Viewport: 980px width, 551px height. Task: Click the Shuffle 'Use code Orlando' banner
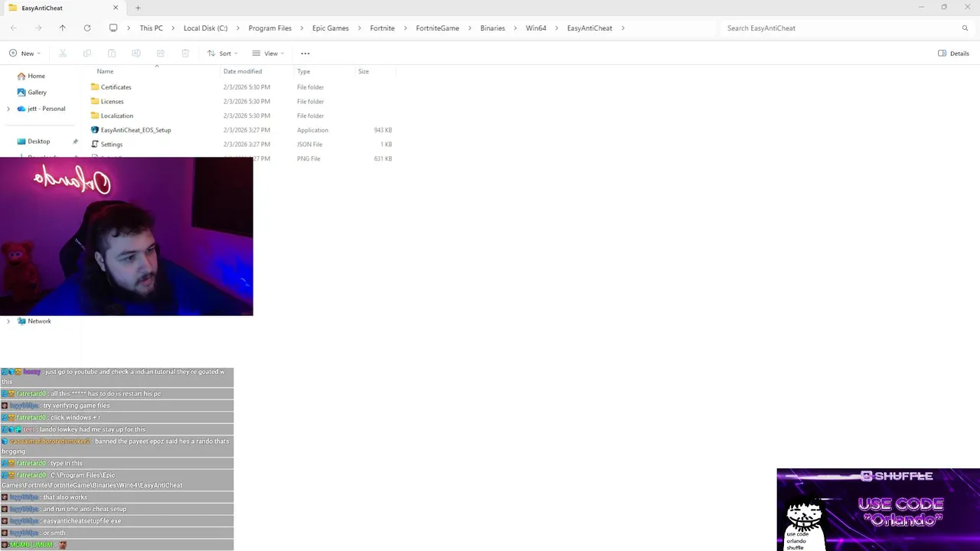click(878, 510)
